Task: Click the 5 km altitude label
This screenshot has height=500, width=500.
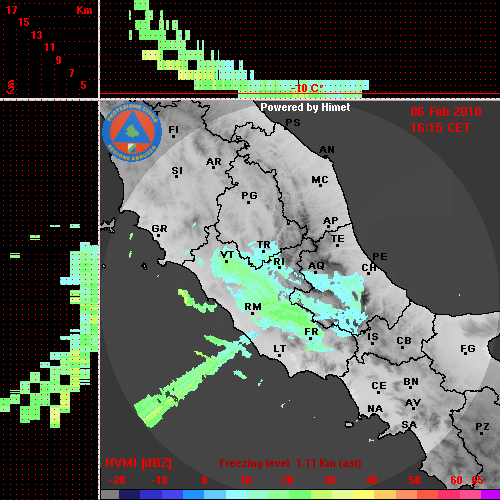Action: coord(83,85)
